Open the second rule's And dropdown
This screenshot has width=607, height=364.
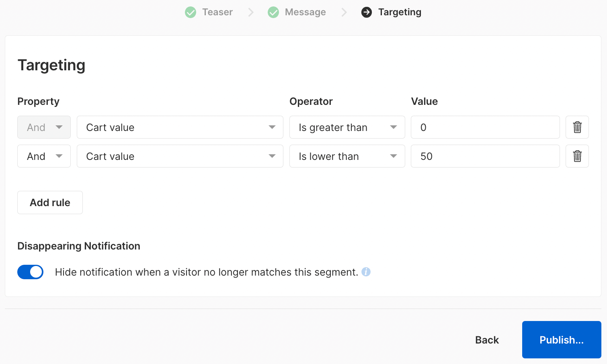44,156
